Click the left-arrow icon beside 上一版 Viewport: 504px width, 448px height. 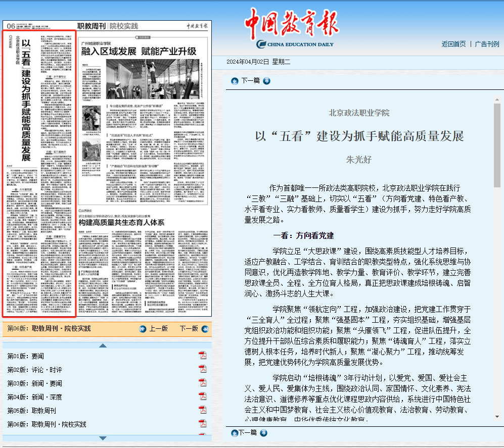[143, 329]
